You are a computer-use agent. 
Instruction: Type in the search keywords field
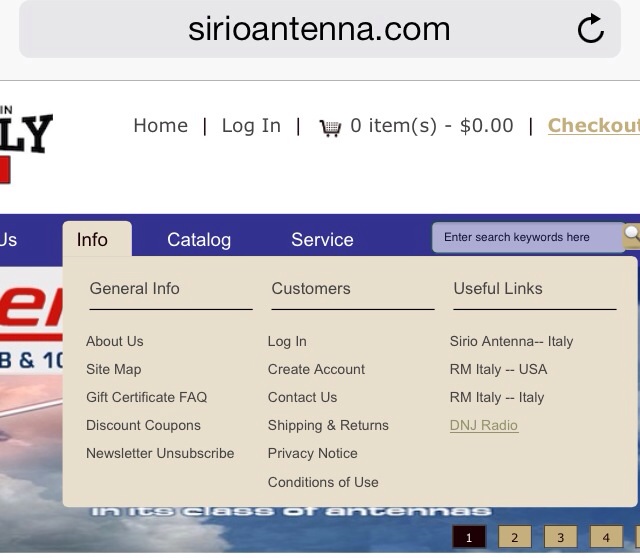(x=528, y=238)
